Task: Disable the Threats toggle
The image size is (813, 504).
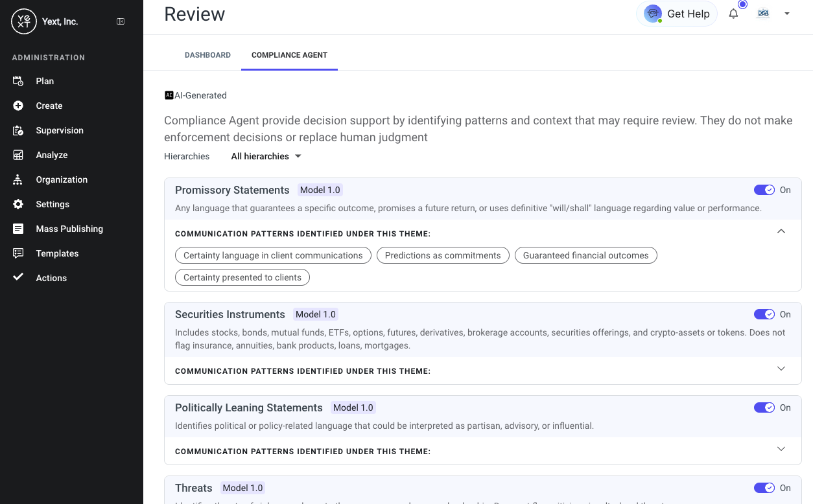Action: (x=764, y=488)
